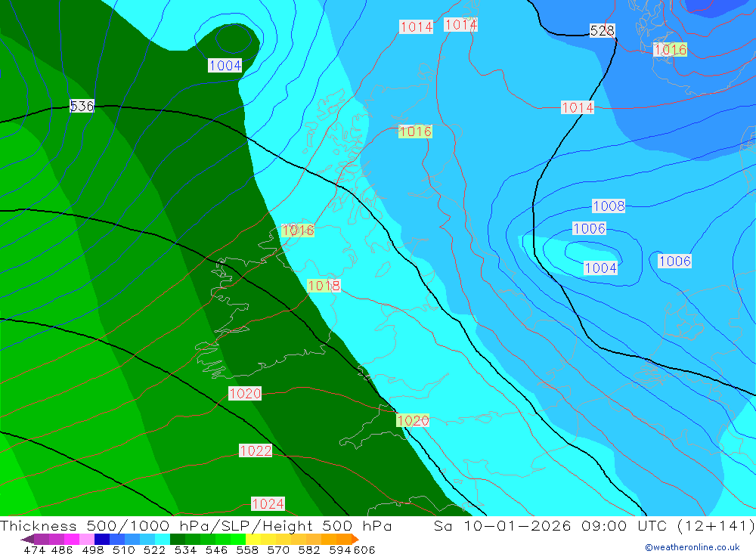Click the 534 legend value
Image resolution: width=756 pixels, height=554 pixels.
[185, 549]
